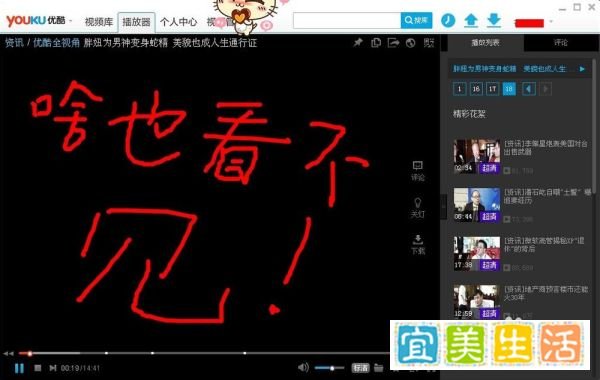The image size is (600, 380).
Task: Go to playlist page 16
Action: (476, 89)
